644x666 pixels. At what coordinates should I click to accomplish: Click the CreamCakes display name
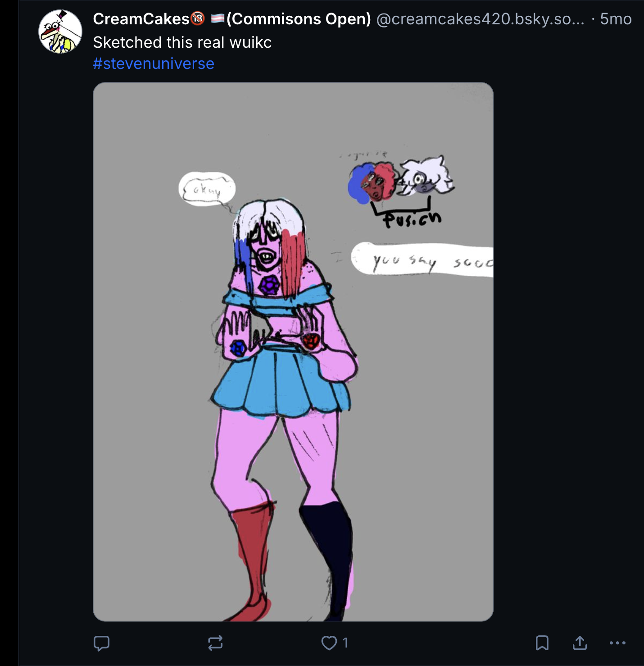[141, 19]
